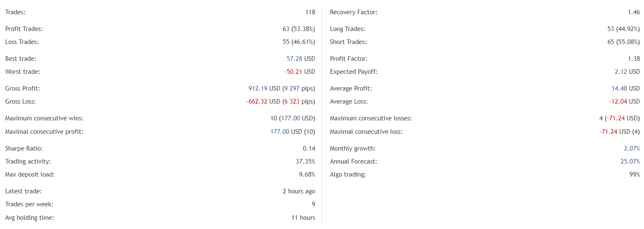Select the Expected Payoff 2.12 USD value
Screen dimensions: 644x229
click(627, 72)
